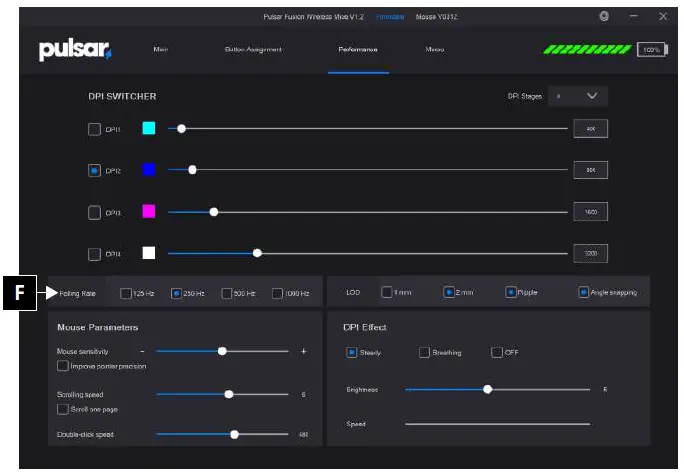Select the 2 mm LOD option

[448, 292]
